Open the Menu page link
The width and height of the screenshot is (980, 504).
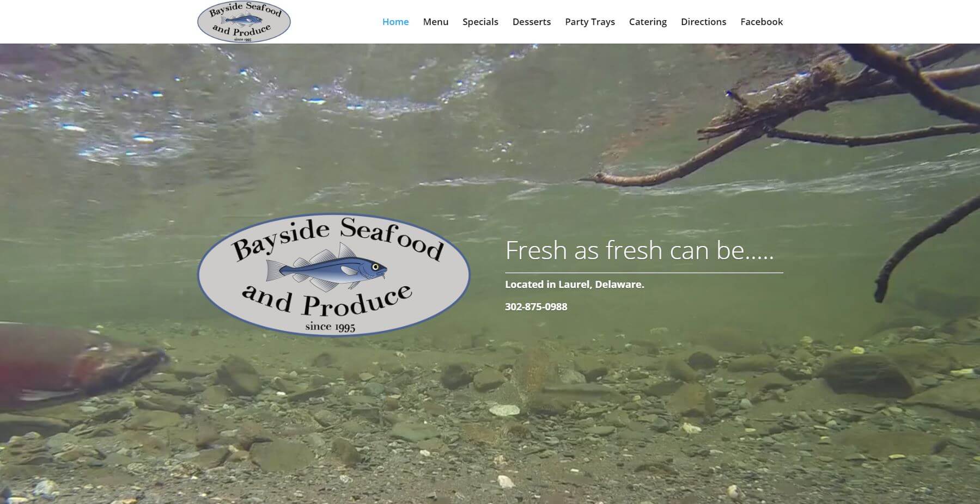click(436, 22)
